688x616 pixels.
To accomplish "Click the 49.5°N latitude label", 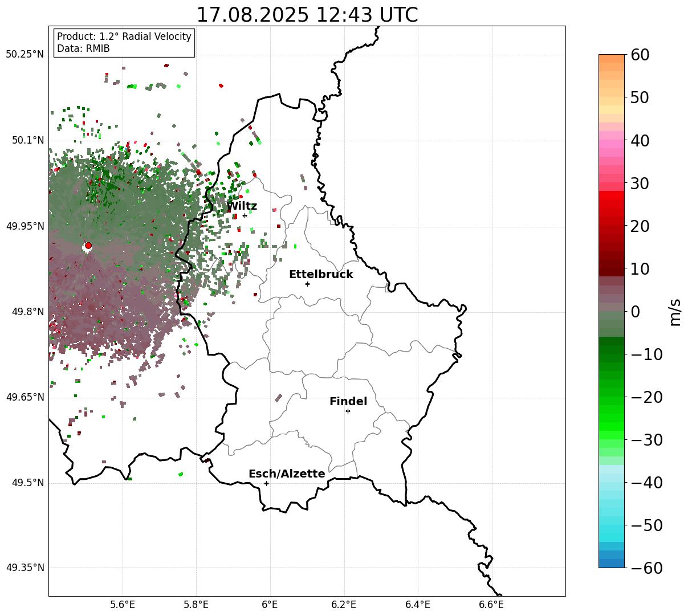I will [x=28, y=483].
